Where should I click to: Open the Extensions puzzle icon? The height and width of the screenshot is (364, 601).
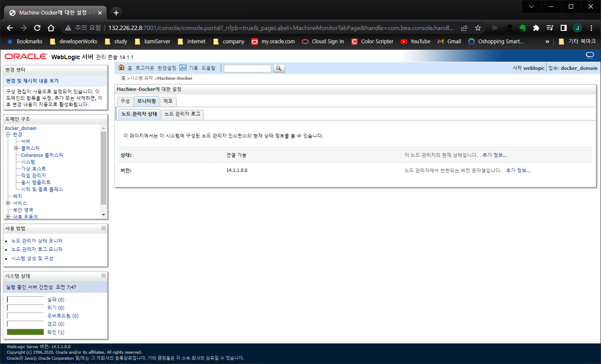pyautogui.click(x=536, y=28)
